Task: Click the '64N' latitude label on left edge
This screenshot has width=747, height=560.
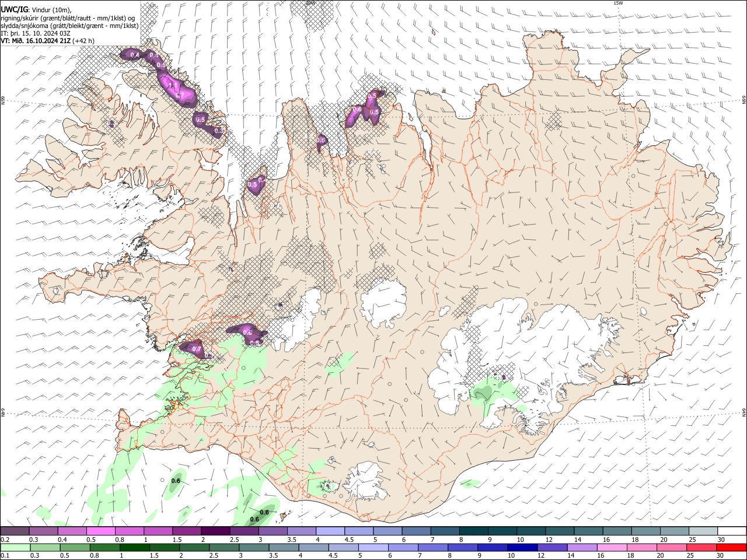Action: pyautogui.click(x=3, y=412)
